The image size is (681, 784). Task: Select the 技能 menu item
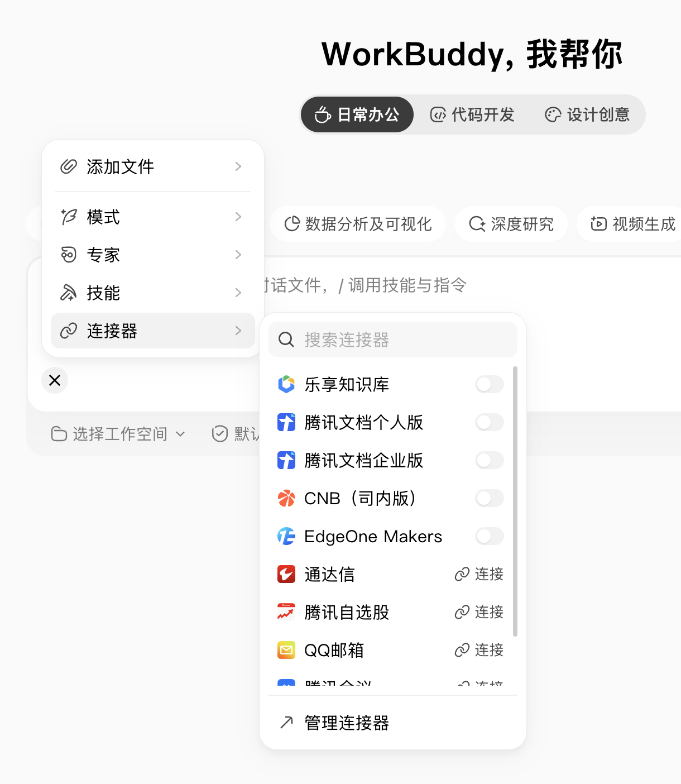click(153, 293)
